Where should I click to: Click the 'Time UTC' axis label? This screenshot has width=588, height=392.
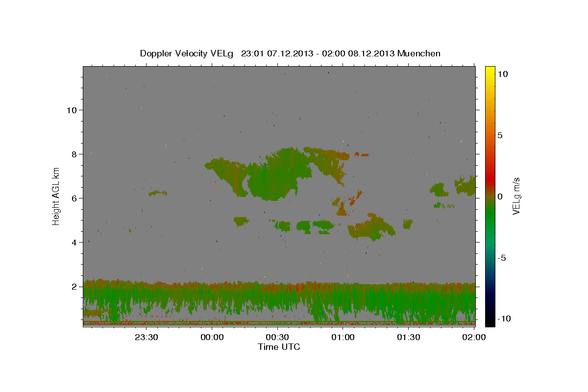pyautogui.click(x=279, y=347)
